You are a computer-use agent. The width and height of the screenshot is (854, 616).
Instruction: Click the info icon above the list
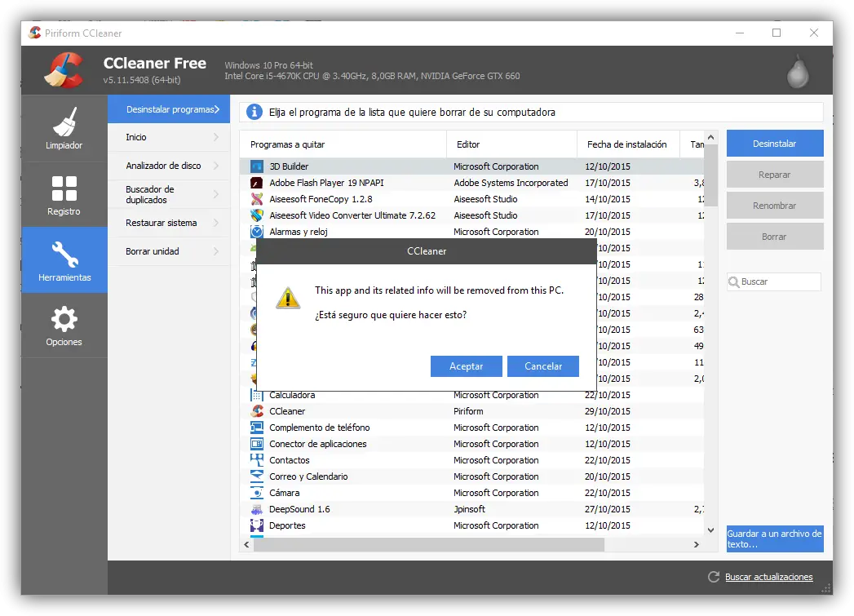pos(254,112)
